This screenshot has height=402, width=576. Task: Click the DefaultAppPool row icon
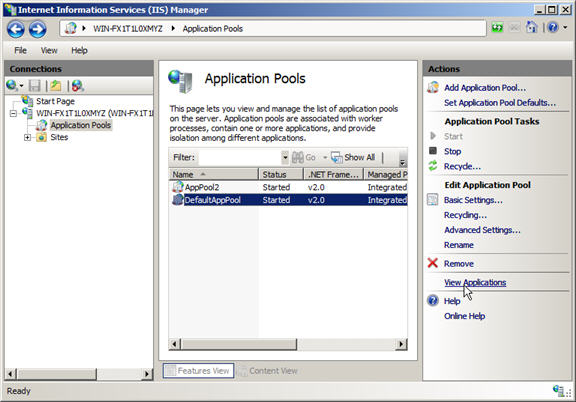click(x=178, y=200)
